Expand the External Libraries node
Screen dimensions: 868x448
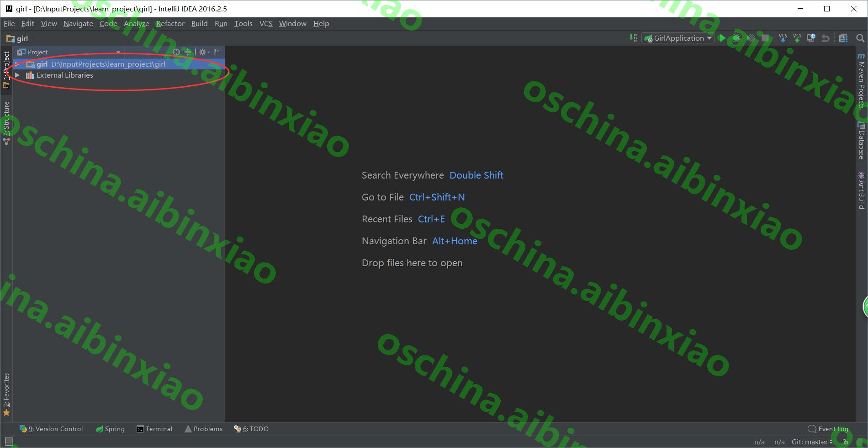point(17,75)
